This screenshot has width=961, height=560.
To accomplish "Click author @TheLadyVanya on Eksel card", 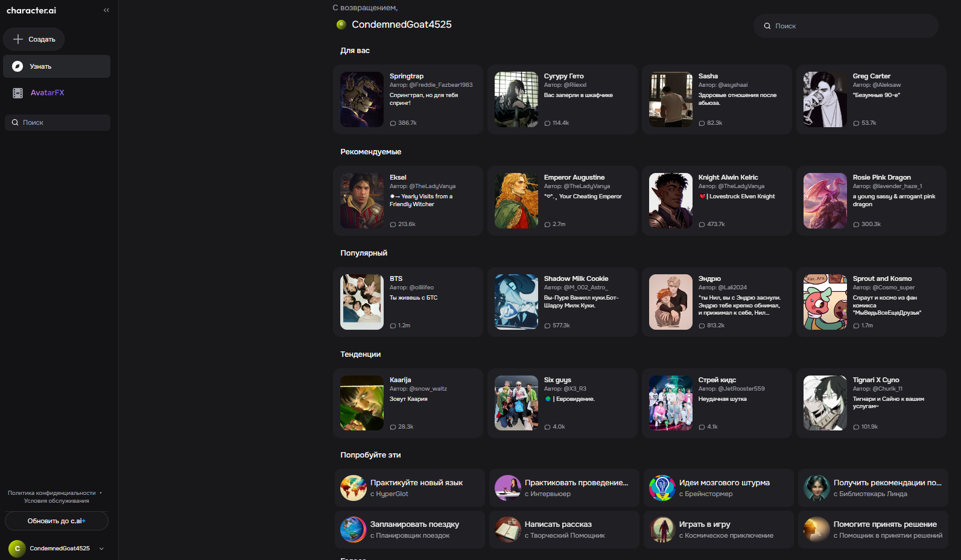I will coord(433,186).
